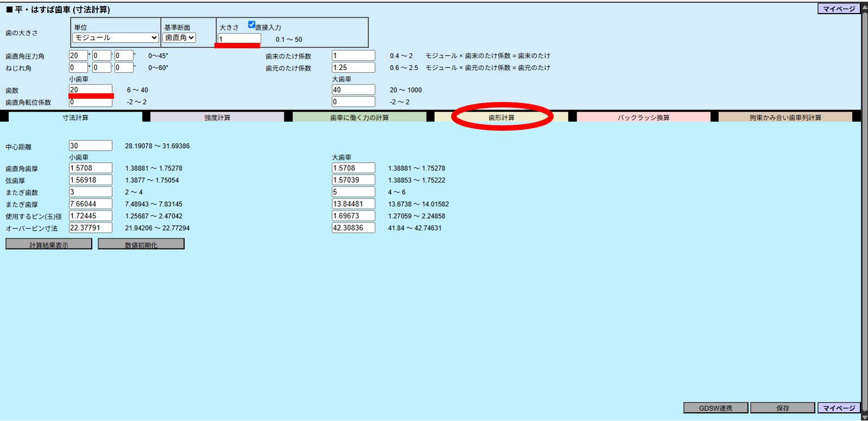The image size is (868, 421).
Task: Expand the 基準断面 歯直角 dropdown
Action: coord(179,37)
